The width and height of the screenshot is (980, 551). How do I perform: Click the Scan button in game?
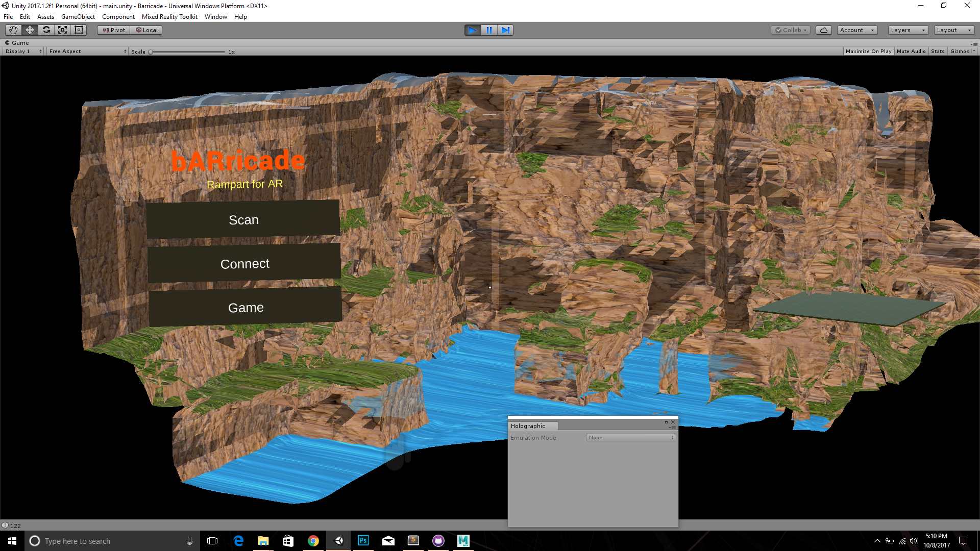tap(243, 220)
